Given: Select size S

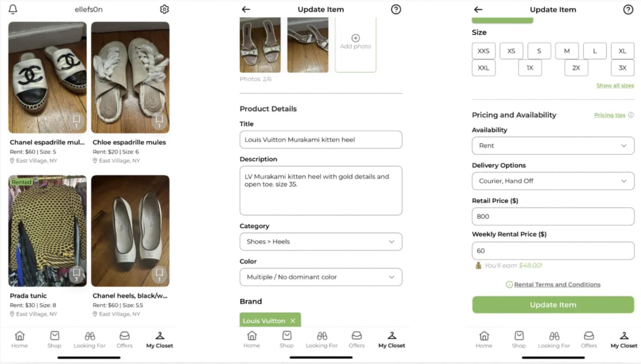Looking at the screenshot, I should pyautogui.click(x=539, y=51).
